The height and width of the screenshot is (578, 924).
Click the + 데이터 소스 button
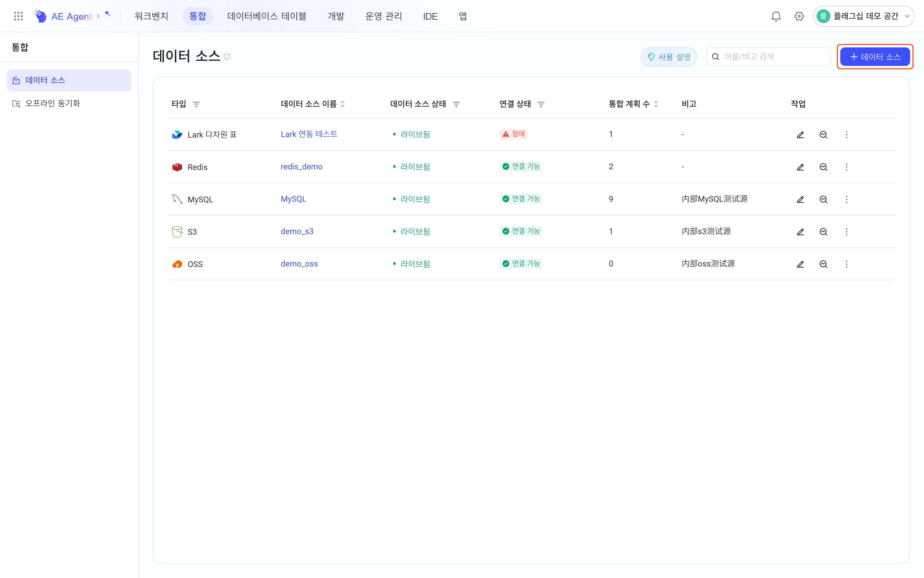875,57
